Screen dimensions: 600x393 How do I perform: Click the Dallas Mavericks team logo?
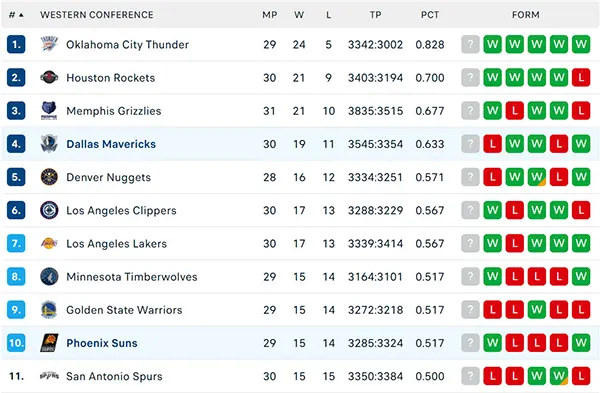49,144
